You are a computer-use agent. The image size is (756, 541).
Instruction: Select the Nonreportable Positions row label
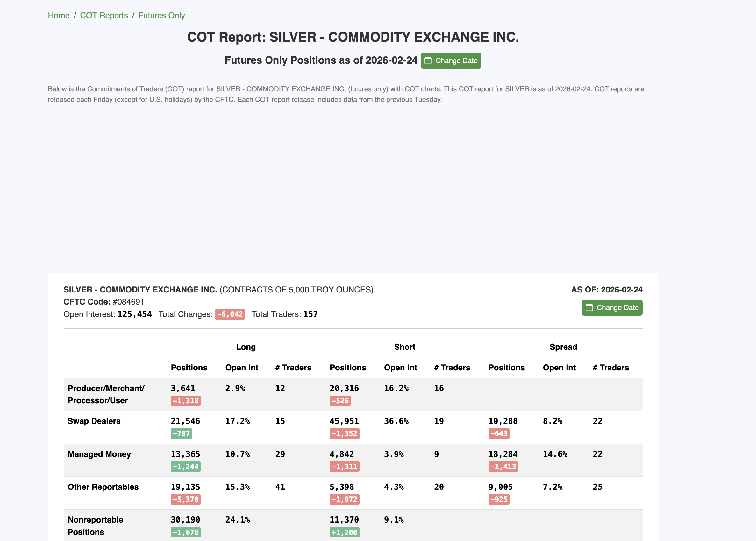coord(95,525)
